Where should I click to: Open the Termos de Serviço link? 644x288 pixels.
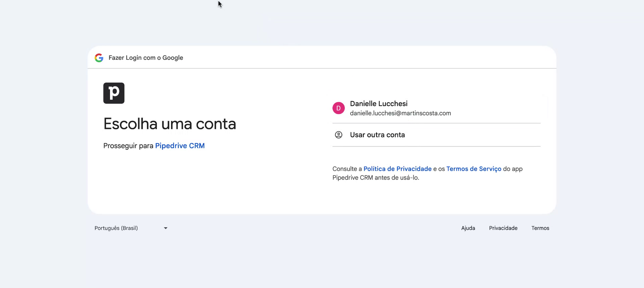[474, 169]
